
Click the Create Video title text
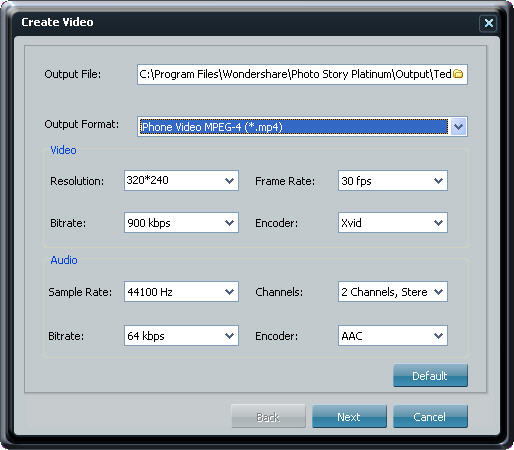[x=57, y=22]
